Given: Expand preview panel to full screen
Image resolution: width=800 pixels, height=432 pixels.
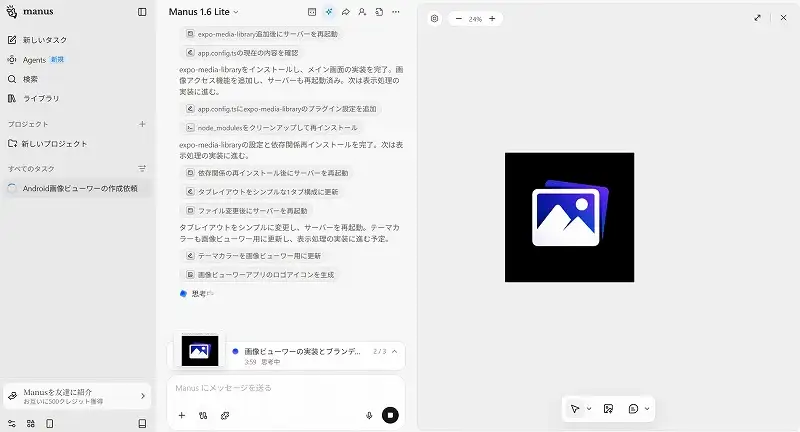Looking at the screenshot, I should pyautogui.click(x=757, y=18).
